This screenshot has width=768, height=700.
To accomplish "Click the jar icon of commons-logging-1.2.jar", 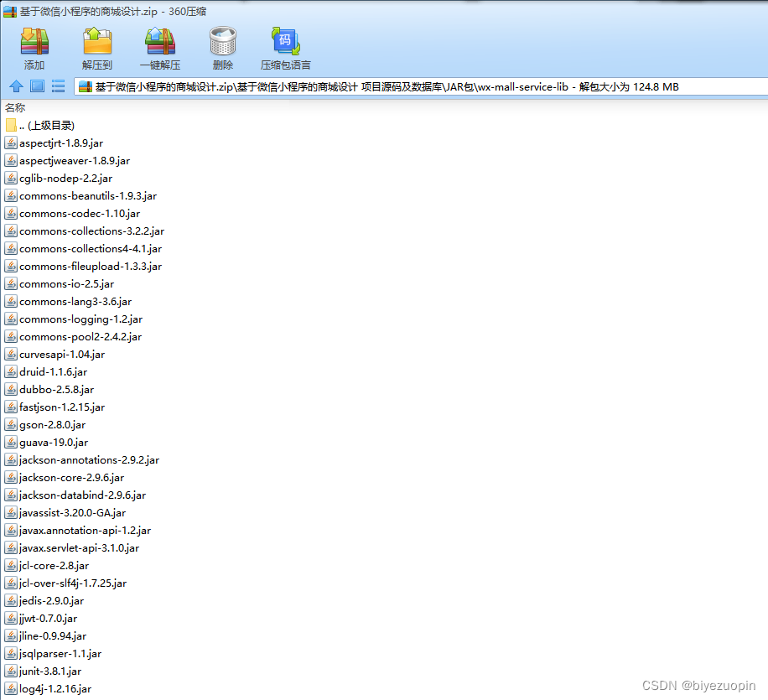I will 11,319.
